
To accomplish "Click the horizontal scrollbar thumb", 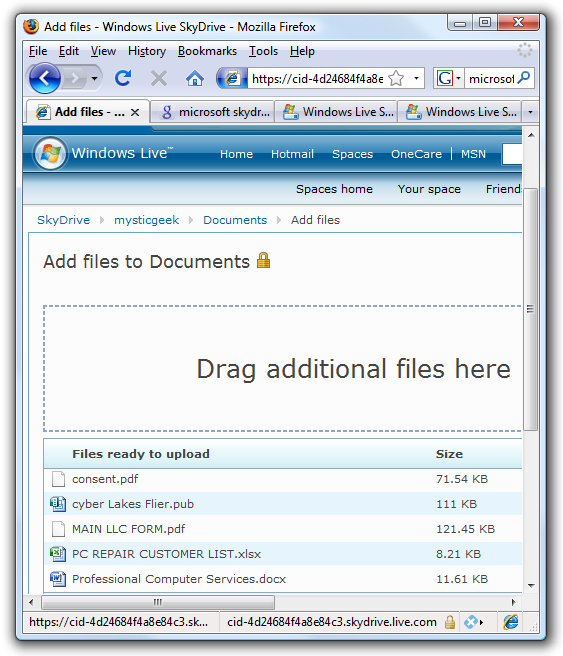I will (158, 602).
